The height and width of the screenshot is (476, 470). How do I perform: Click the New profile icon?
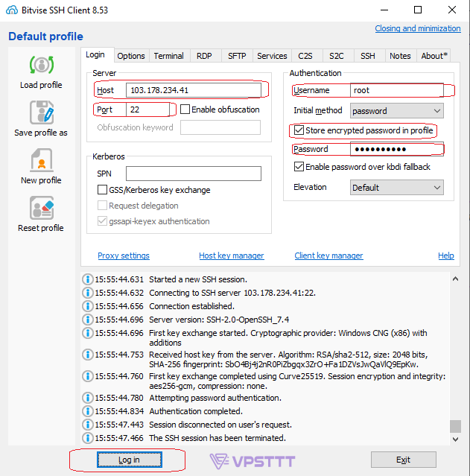pyautogui.click(x=42, y=160)
